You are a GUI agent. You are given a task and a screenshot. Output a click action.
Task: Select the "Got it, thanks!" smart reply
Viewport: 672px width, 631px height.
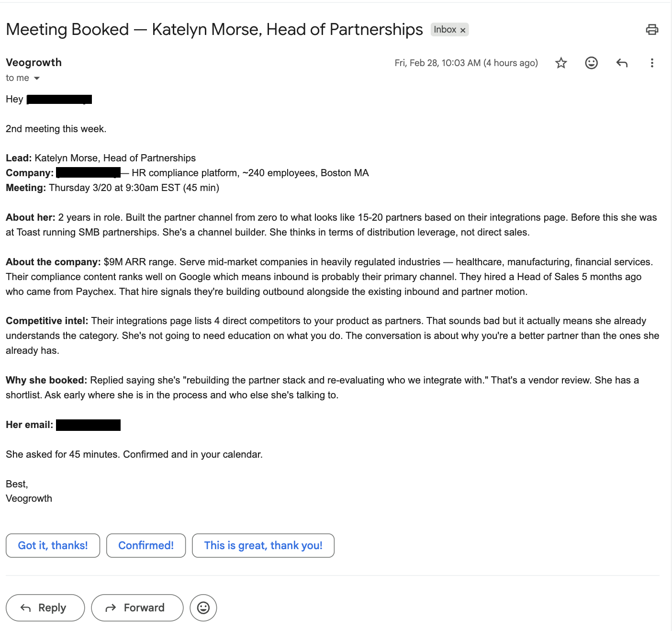point(53,545)
